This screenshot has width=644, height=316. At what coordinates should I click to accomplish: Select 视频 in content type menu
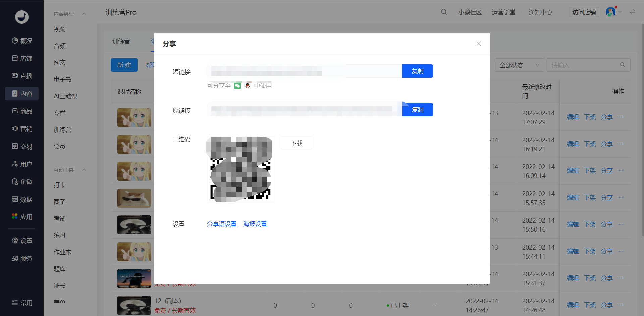coord(60,29)
